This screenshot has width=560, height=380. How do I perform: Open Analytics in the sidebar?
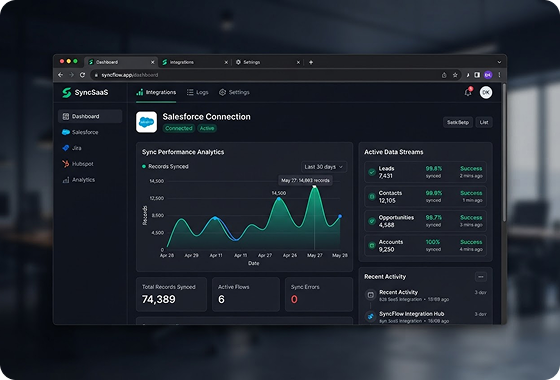[x=90, y=180]
